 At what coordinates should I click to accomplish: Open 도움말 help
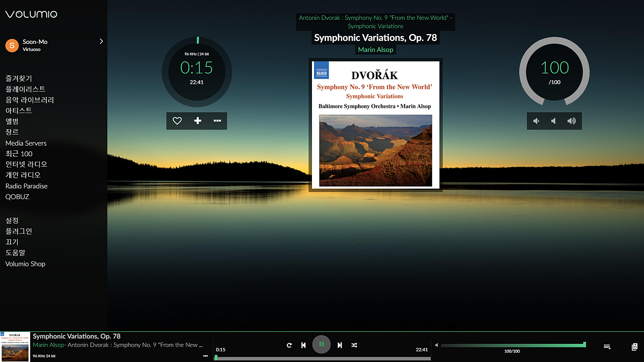15,253
